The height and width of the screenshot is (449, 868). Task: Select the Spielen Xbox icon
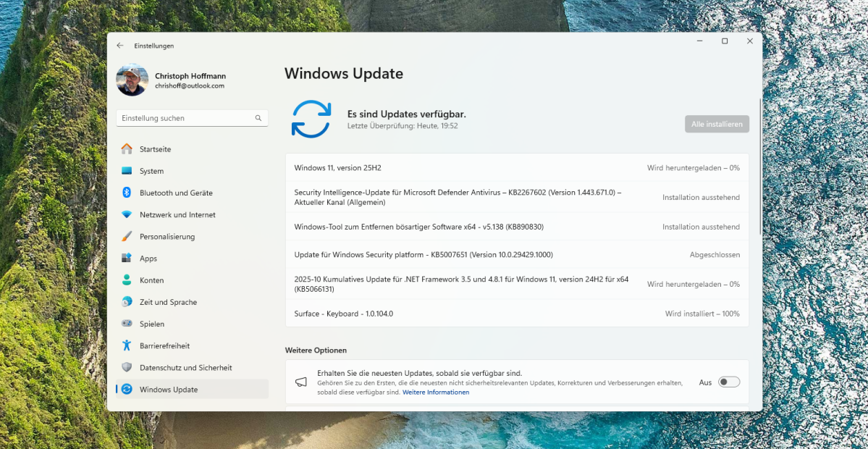click(127, 324)
